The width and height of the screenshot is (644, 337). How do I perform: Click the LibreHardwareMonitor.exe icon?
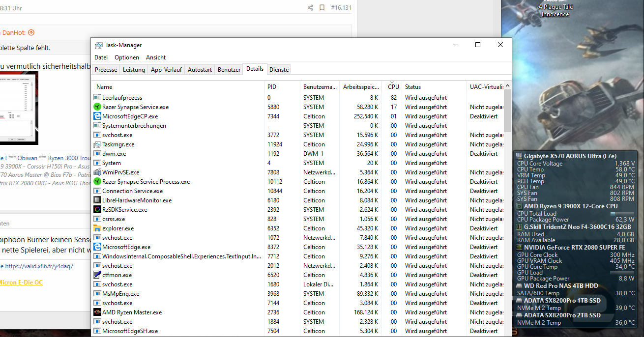97,200
